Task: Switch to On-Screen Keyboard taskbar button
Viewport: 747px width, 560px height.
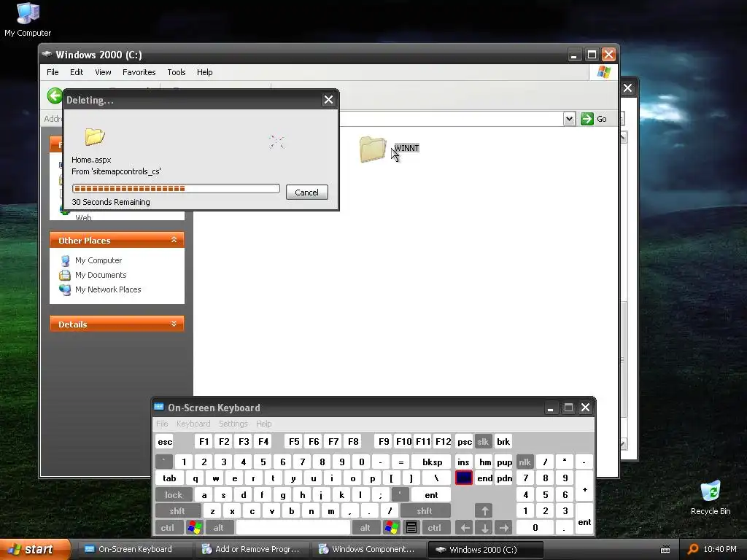Action: coord(135,550)
